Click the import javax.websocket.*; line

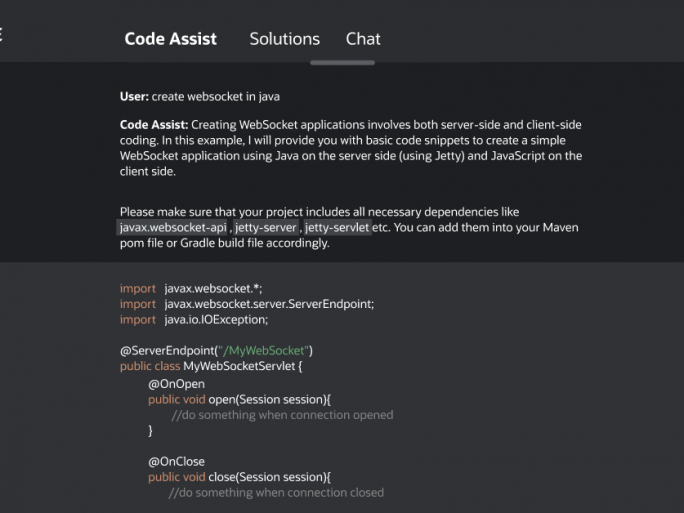click(191, 289)
